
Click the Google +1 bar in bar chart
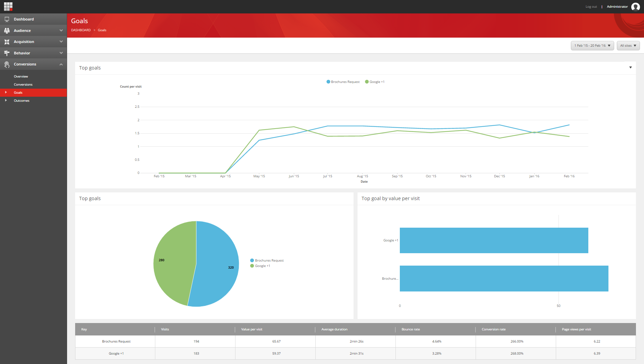point(494,240)
